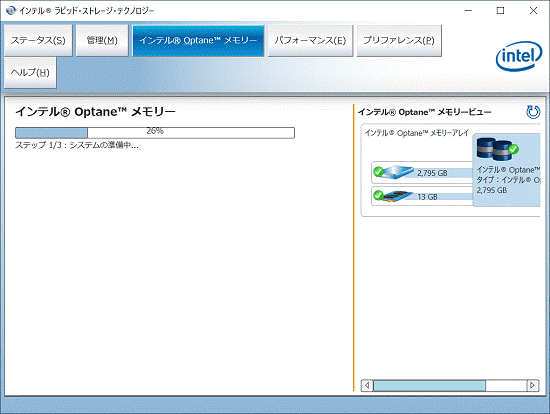The image size is (550, 414).
Task: Click the 26% progress bar
Action: coord(155,133)
